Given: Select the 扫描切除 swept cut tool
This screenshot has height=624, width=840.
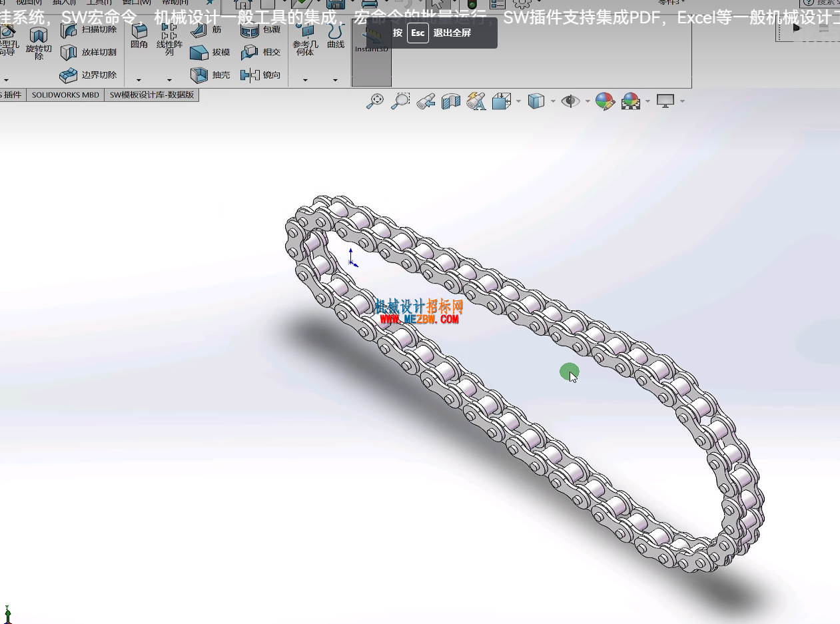Looking at the screenshot, I should [x=89, y=30].
